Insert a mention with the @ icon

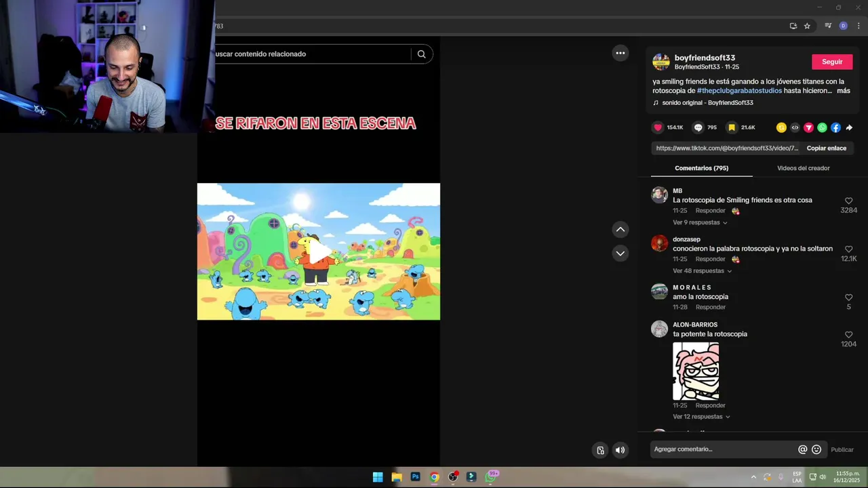803,449
